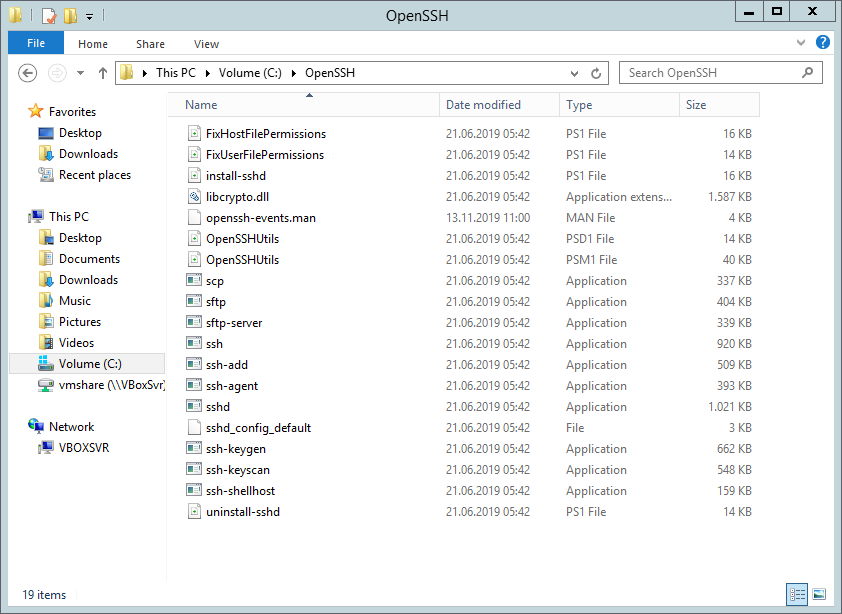The width and height of the screenshot is (842, 614).
Task: Switch to Large icons view layout
Action: (x=819, y=594)
